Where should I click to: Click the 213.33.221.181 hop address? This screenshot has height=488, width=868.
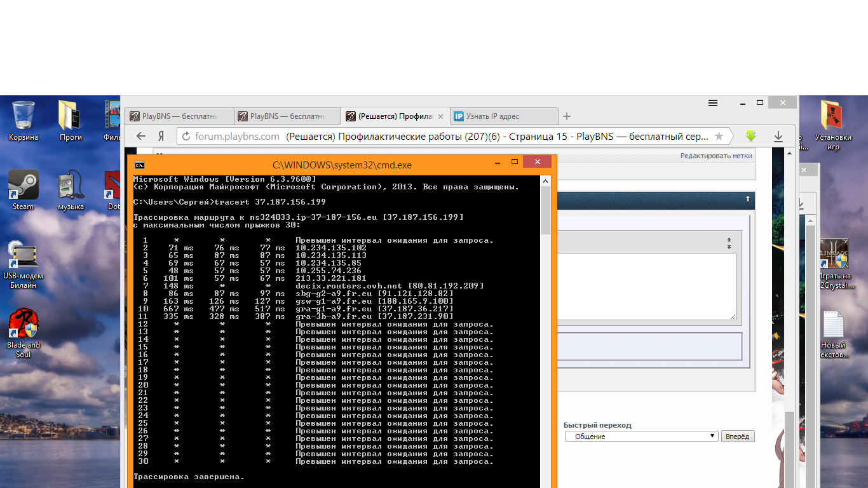pyautogui.click(x=331, y=278)
